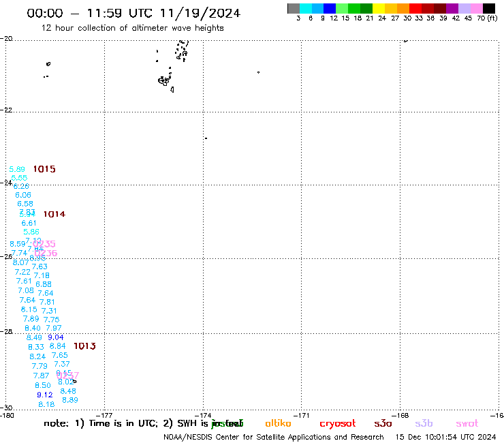Click the wave height value '7.22'

(22, 272)
